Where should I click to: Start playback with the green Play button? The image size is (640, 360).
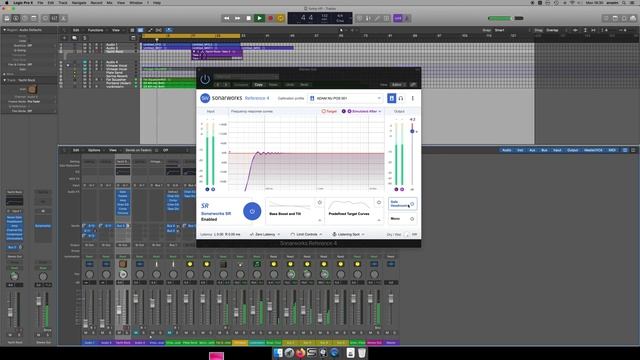pos(259,18)
